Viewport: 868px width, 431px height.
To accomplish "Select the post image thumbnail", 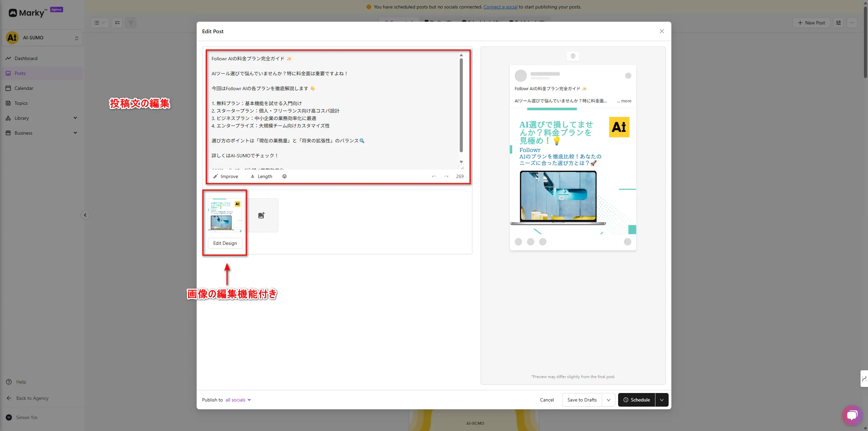I will tap(225, 215).
